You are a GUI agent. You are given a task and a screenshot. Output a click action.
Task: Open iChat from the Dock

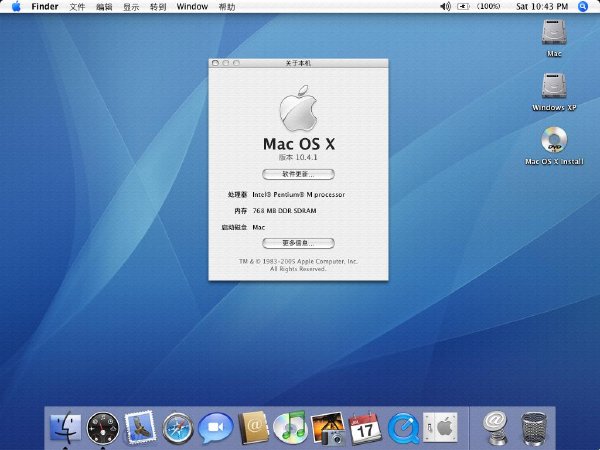[216, 428]
